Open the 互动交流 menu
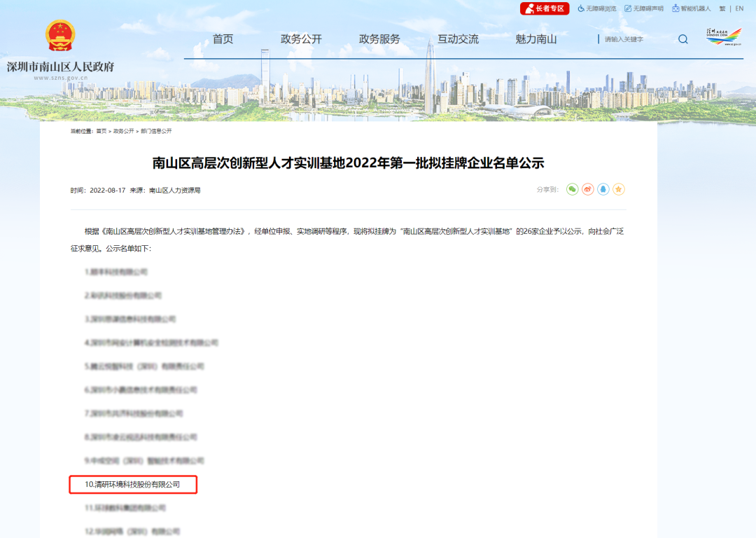 [x=458, y=40]
